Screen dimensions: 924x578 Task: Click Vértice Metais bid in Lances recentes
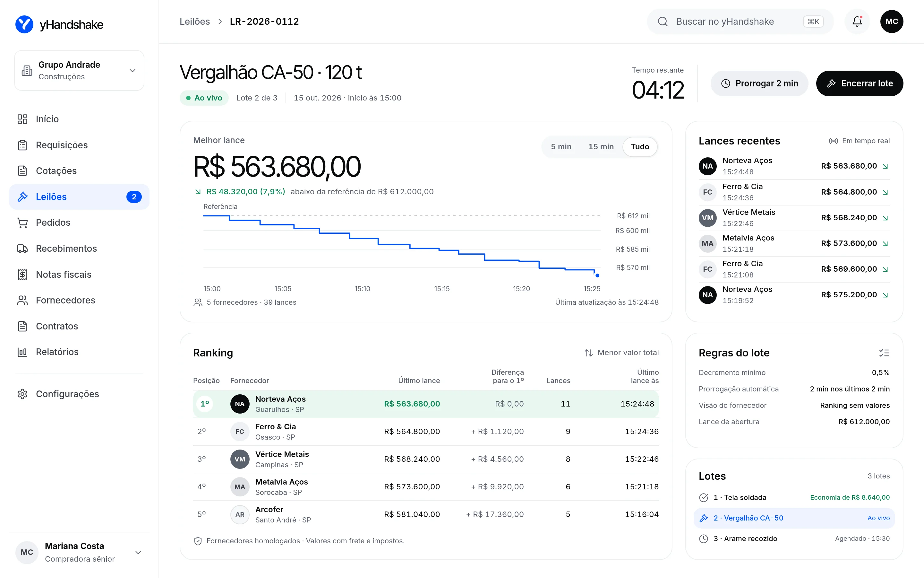pyautogui.click(x=794, y=217)
